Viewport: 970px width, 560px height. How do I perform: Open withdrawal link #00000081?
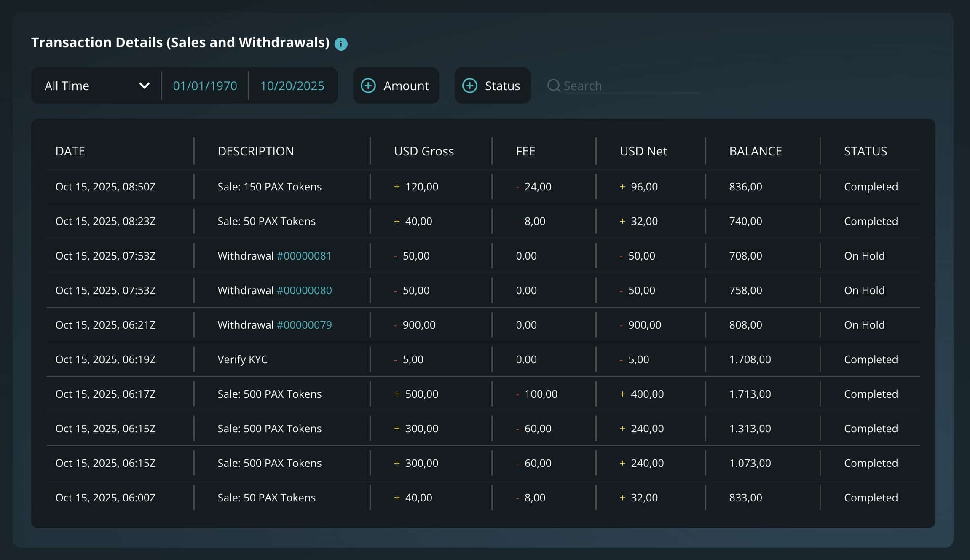click(304, 256)
